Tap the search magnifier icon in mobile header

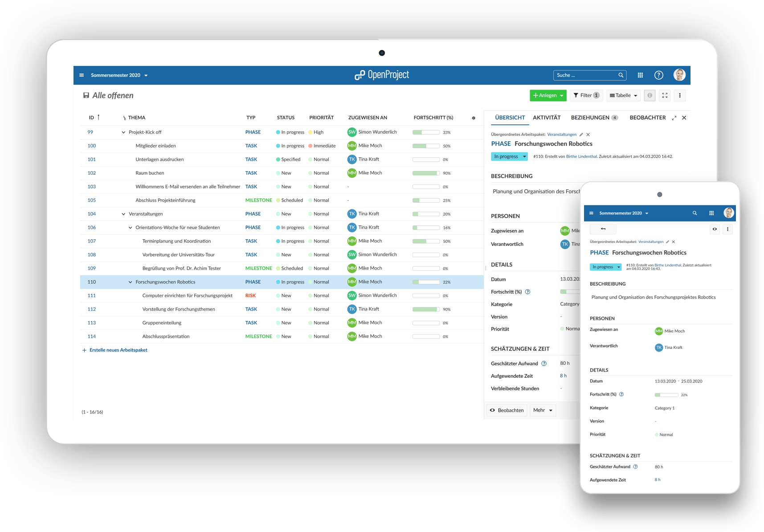(695, 213)
